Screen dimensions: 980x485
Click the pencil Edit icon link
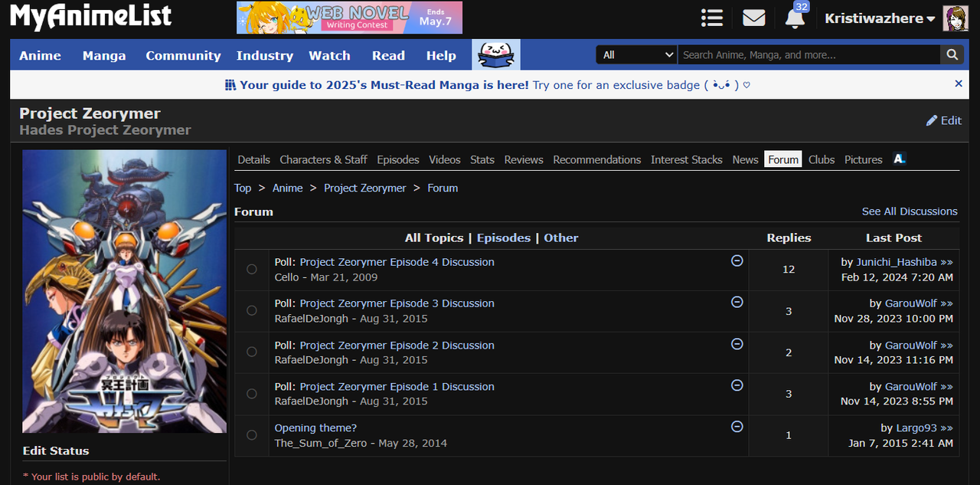pos(943,120)
